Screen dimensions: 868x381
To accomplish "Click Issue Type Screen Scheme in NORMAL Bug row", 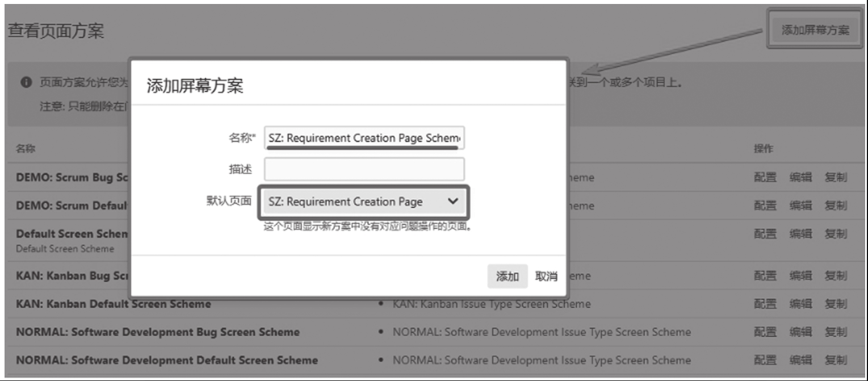I will [x=542, y=332].
